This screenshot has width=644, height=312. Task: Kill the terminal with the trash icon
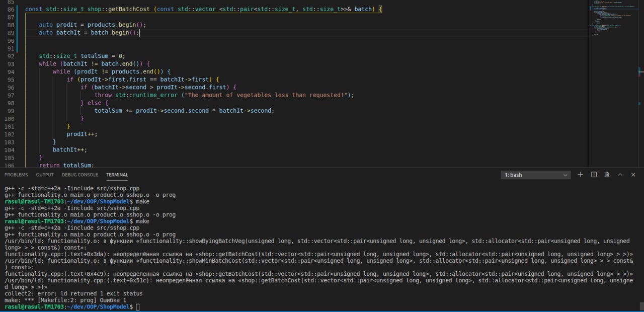click(x=607, y=175)
